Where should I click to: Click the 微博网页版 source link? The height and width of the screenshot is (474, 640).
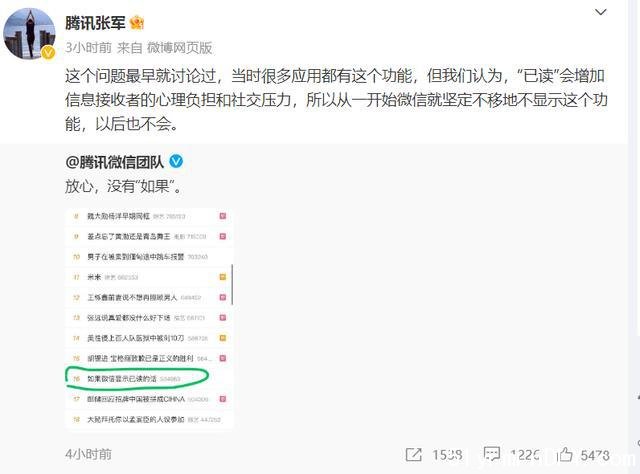coord(180,48)
